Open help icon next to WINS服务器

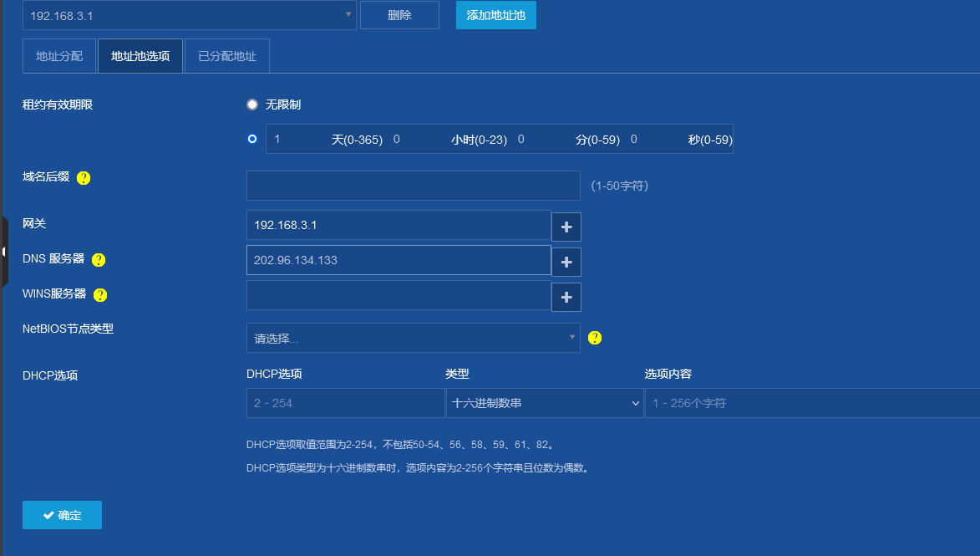pos(100,294)
